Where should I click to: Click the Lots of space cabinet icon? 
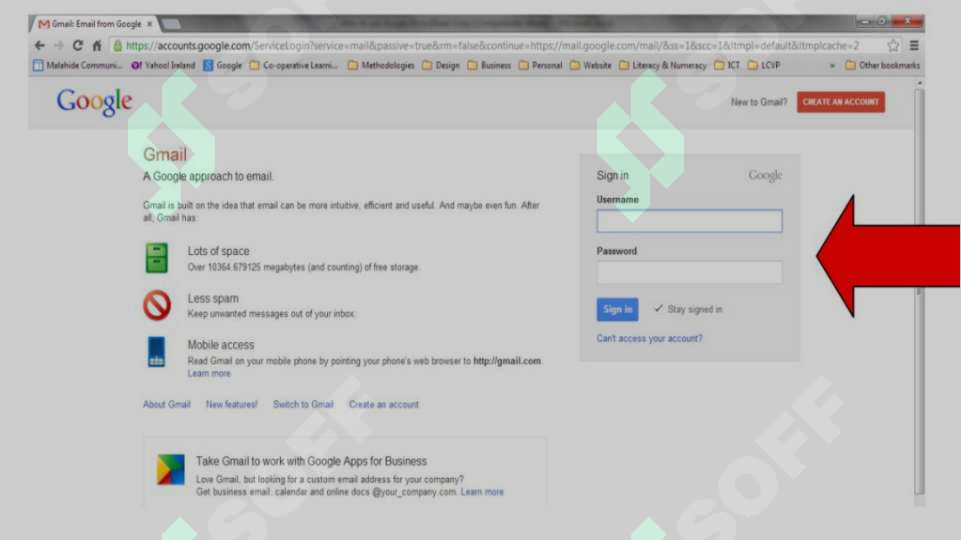click(157, 257)
